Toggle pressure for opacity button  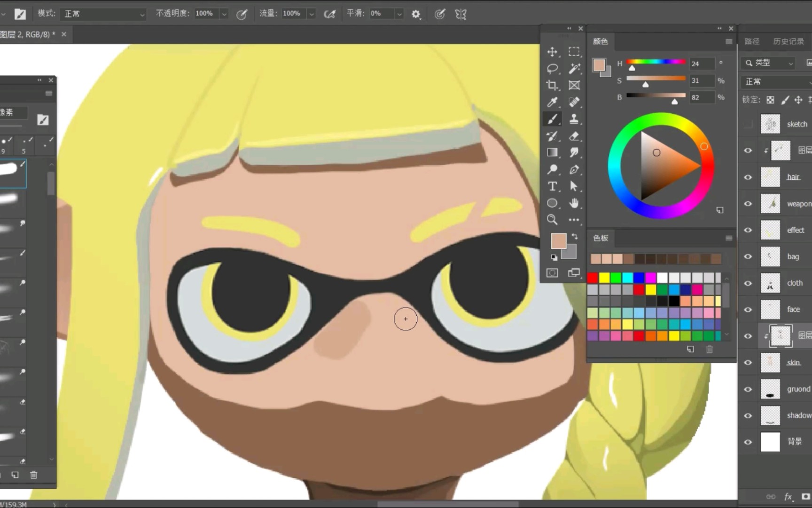tap(242, 14)
